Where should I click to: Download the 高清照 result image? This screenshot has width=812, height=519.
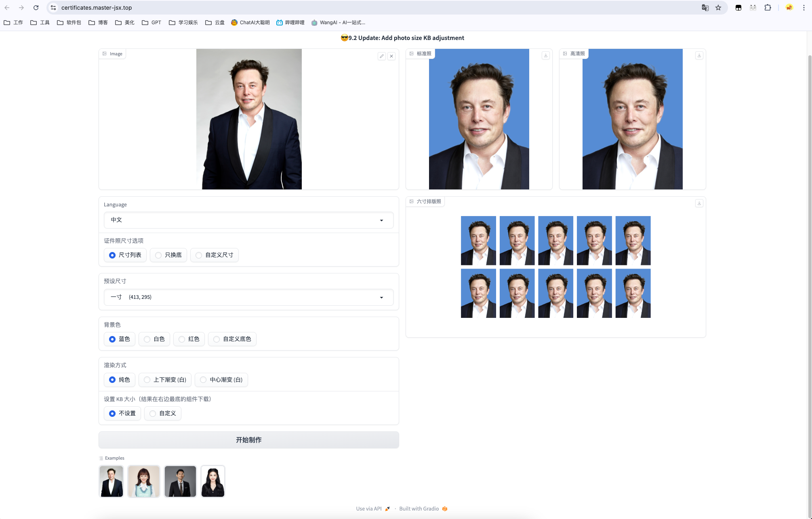click(699, 55)
